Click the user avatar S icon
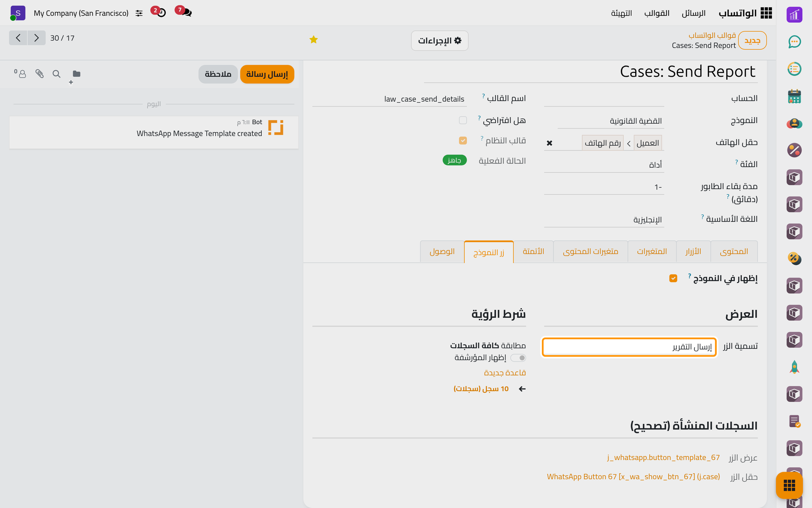Image resolution: width=812 pixels, height=508 pixels. click(x=18, y=13)
